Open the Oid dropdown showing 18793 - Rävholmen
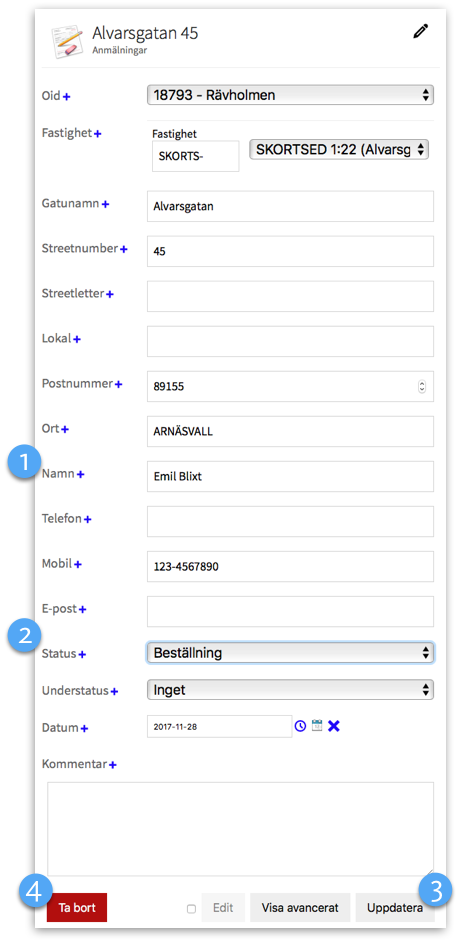This screenshot has width=462, height=952. click(x=290, y=95)
